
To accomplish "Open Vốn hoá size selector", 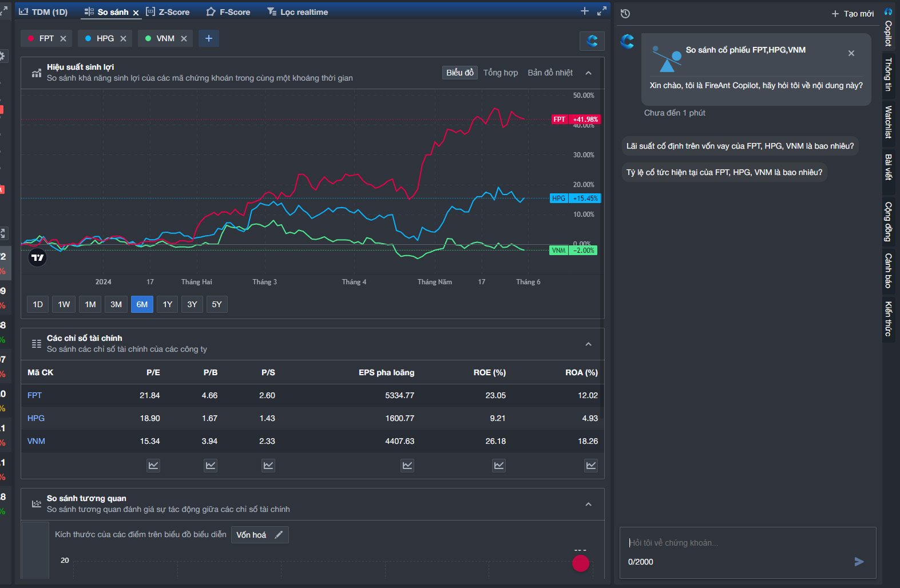I will tap(260, 535).
